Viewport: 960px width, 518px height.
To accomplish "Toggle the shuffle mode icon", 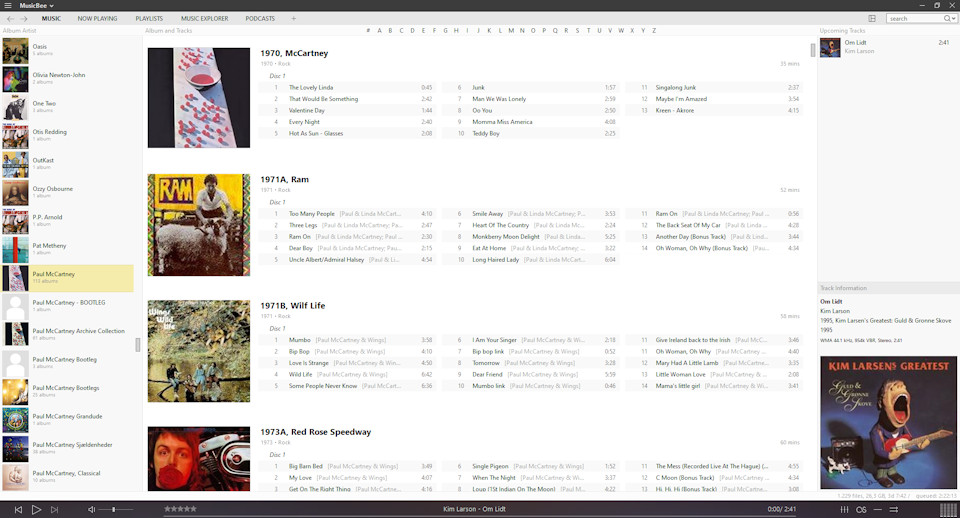I will pos(894,509).
